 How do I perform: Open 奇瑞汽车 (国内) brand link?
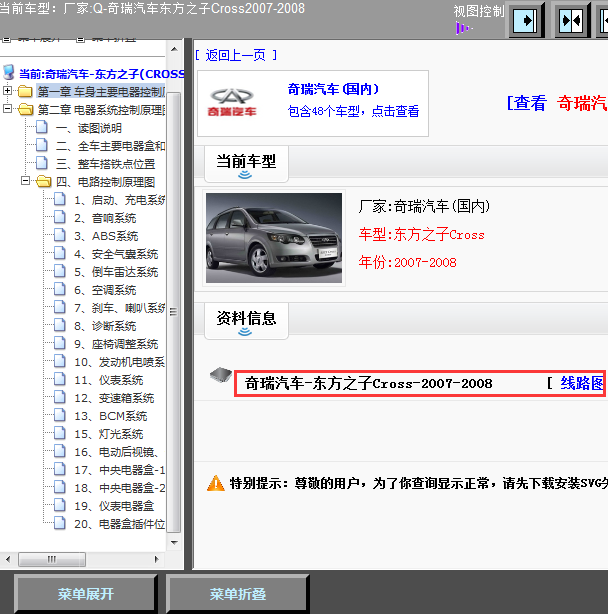point(333,89)
